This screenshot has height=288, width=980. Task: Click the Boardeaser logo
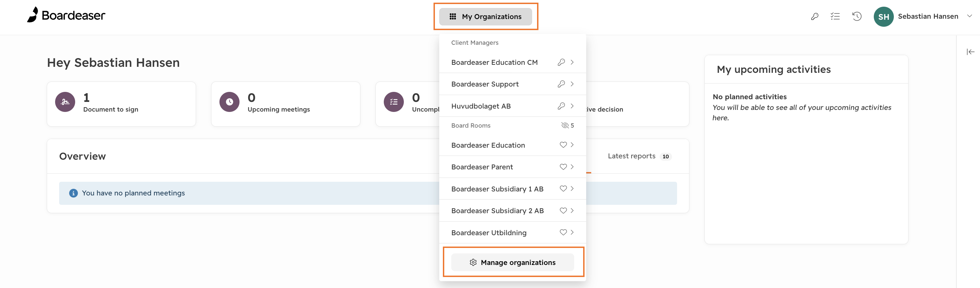tap(66, 15)
